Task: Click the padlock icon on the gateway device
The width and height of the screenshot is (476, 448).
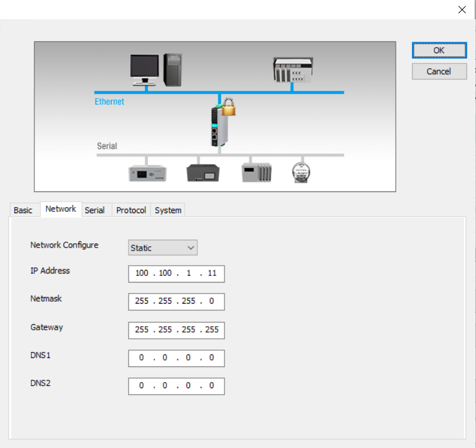Action: tap(229, 107)
